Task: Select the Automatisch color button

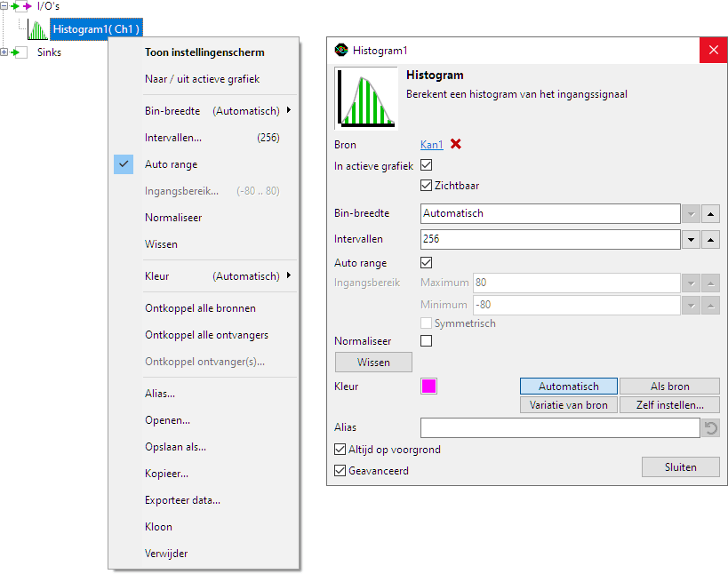Action: (x=569, y=386)
